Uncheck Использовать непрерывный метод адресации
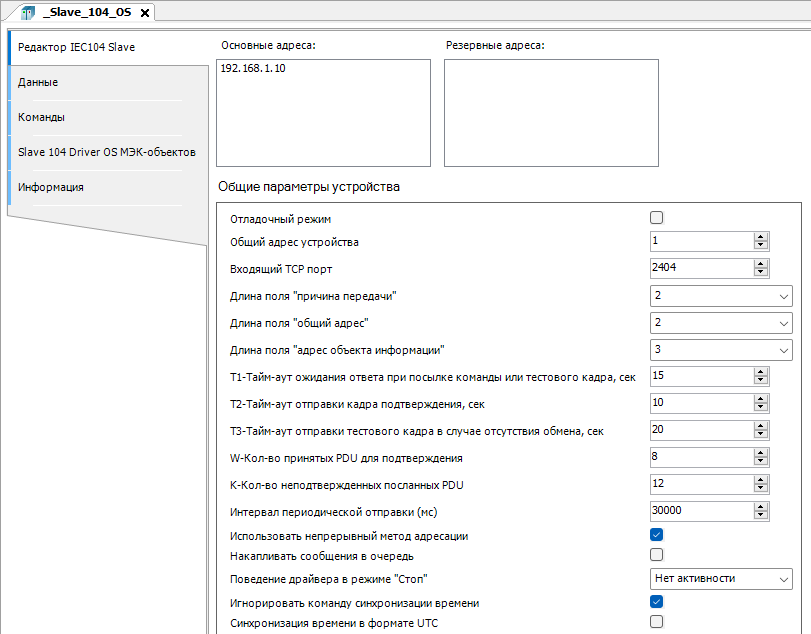Screen dimensions: 811x634 click(x=657, y=535)
